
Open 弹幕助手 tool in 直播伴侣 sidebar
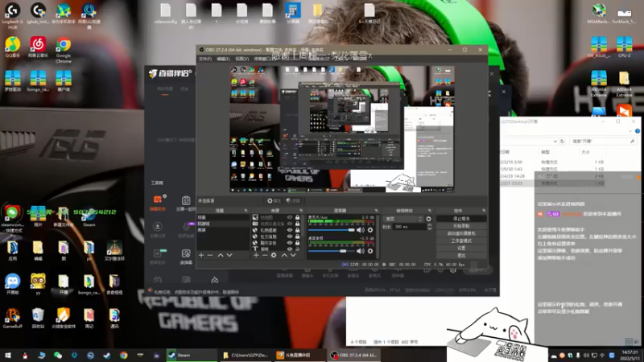158,203
